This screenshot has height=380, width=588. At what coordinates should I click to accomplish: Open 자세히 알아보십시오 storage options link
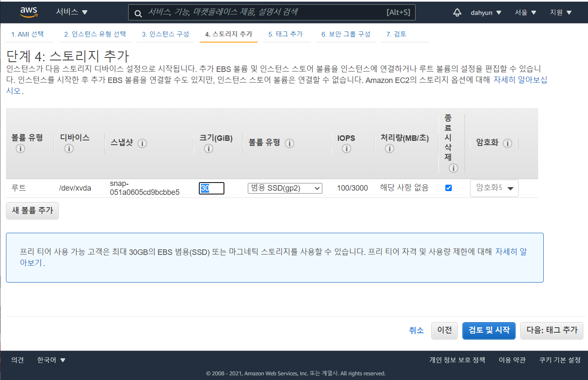[x=520, y=80]
